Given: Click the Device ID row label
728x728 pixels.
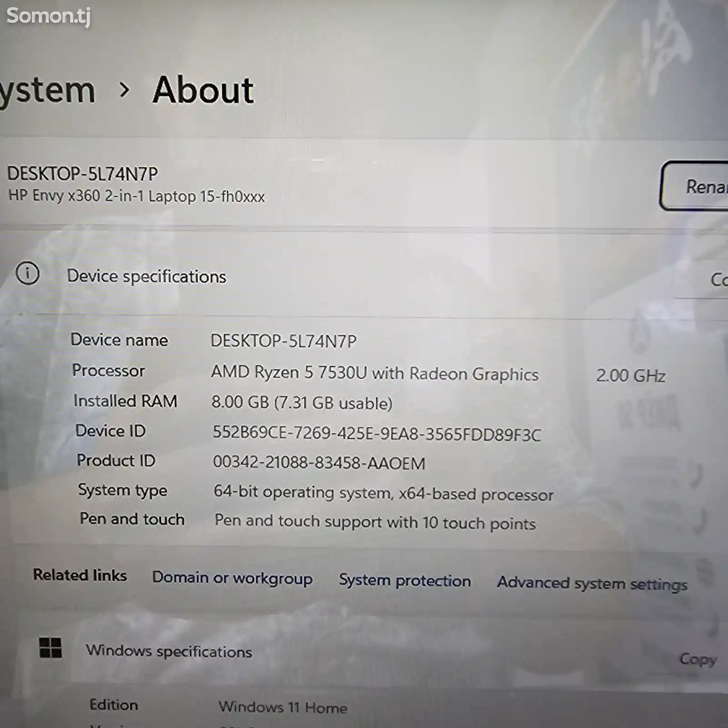Looking at the screenshot, I should [111, 430].
